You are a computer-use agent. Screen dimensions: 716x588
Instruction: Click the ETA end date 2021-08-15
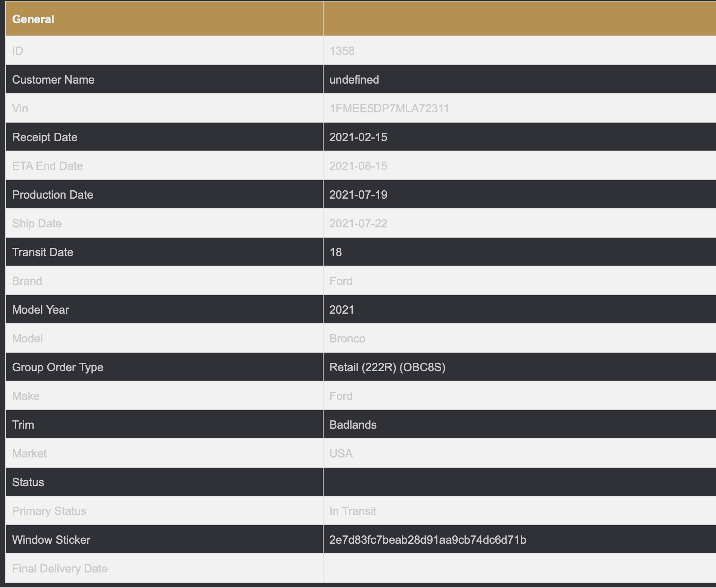pos(358,166)
